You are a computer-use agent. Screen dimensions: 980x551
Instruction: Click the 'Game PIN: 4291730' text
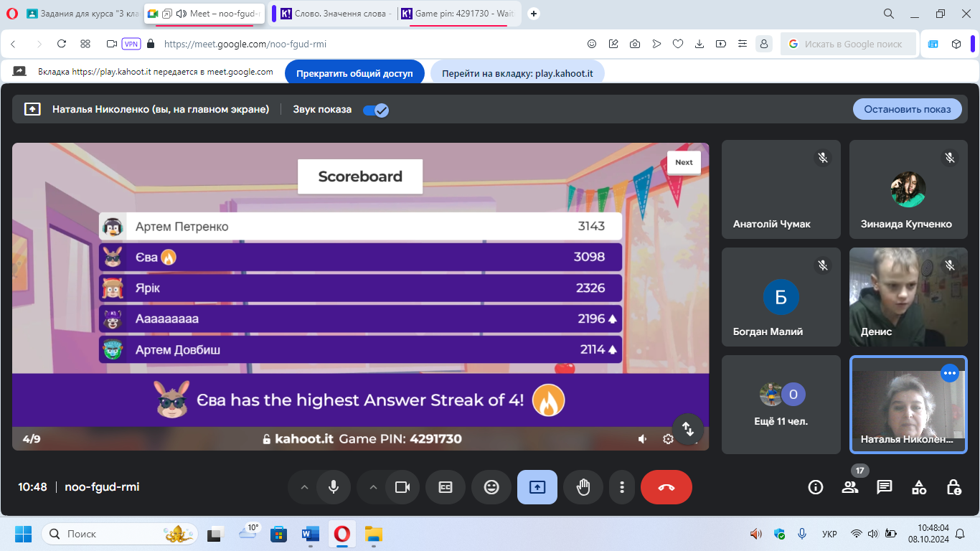click(x=400, y=439)
